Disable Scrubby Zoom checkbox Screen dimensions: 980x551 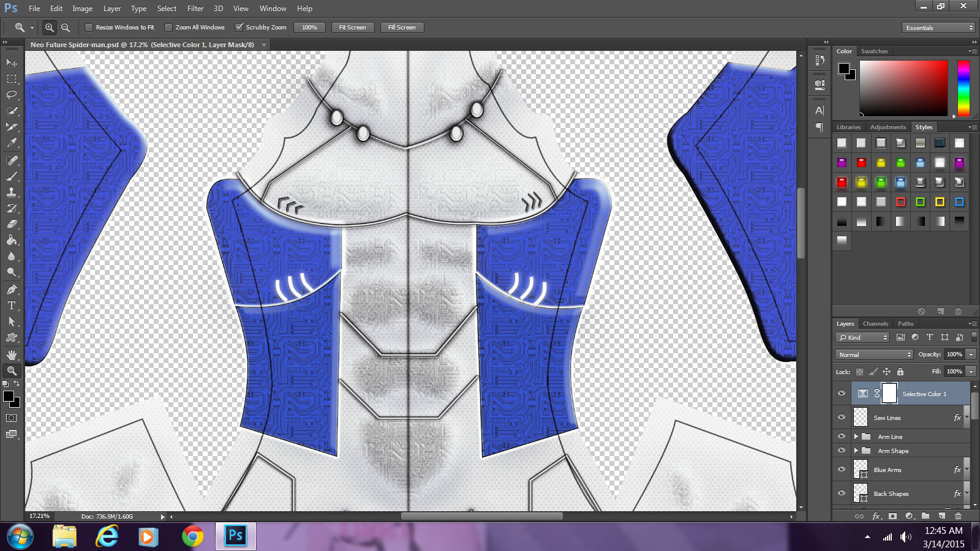click(239, 28)
